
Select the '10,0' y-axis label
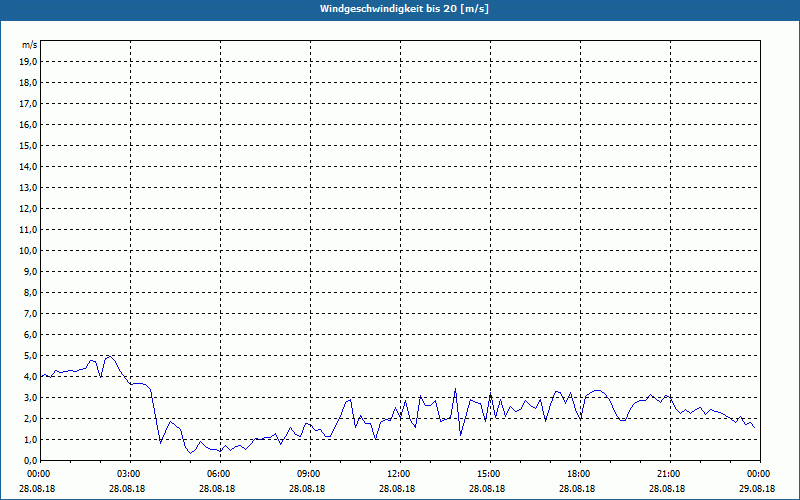coord(30,251)
